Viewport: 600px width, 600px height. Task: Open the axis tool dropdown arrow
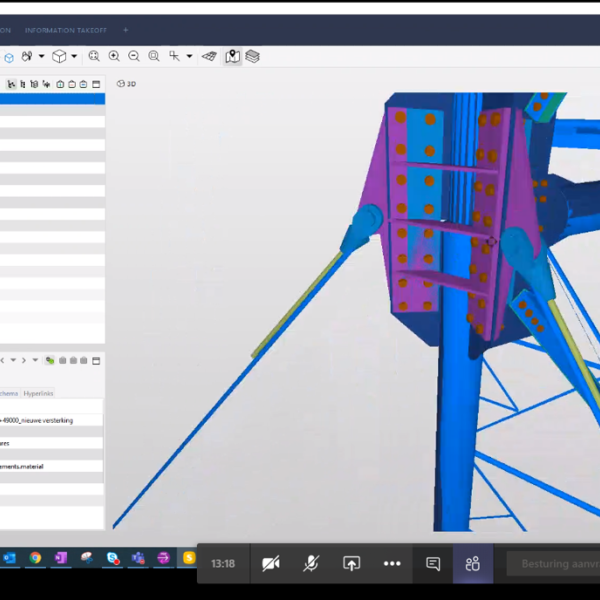click(x=189, y=56)
